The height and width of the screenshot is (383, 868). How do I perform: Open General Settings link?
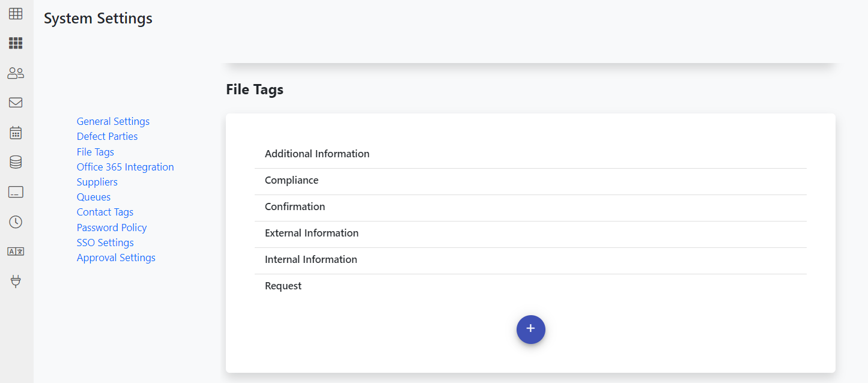pyautogui.click(x=113, y=121)
